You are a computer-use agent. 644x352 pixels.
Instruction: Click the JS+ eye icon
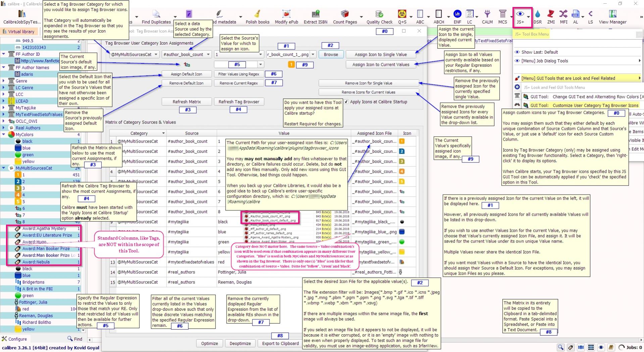520,14
